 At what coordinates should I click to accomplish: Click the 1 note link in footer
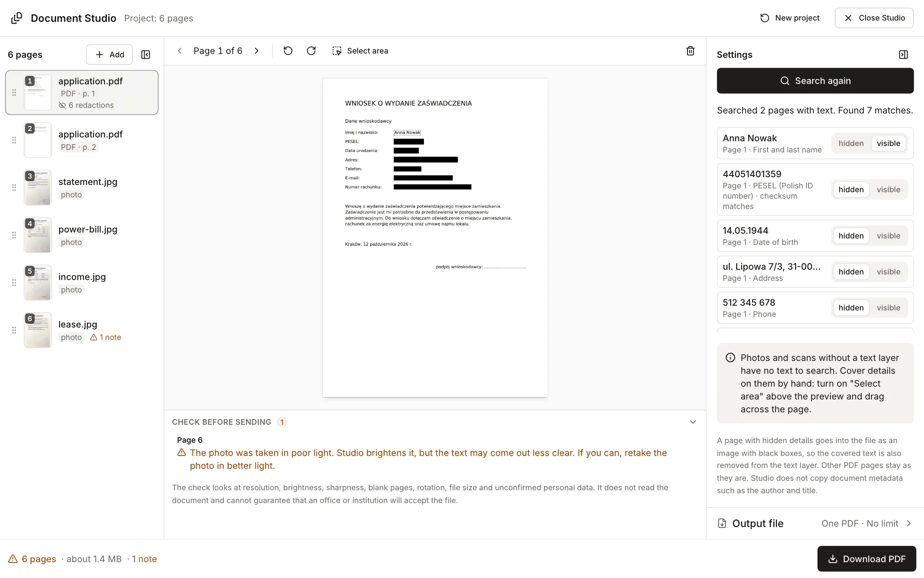click(144, 559)
